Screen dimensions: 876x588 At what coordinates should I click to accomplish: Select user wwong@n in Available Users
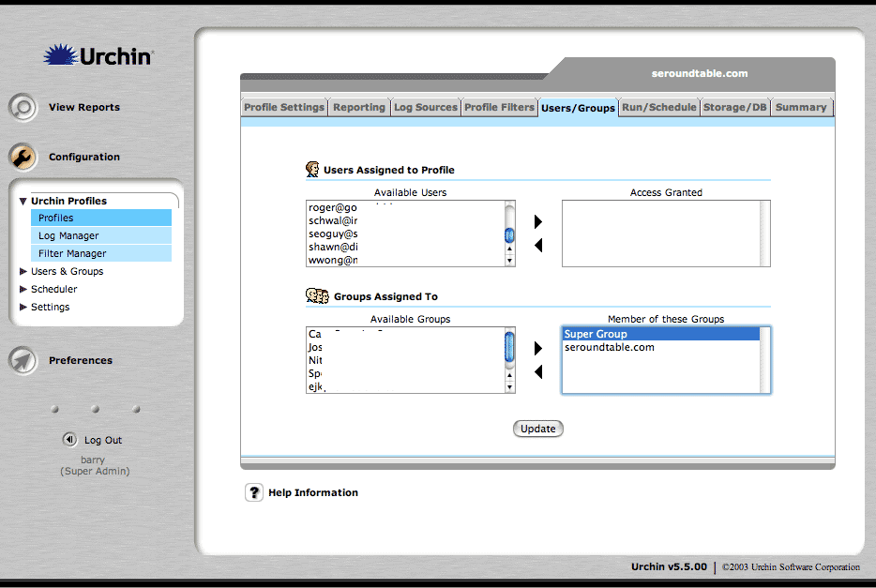(405, 260)
